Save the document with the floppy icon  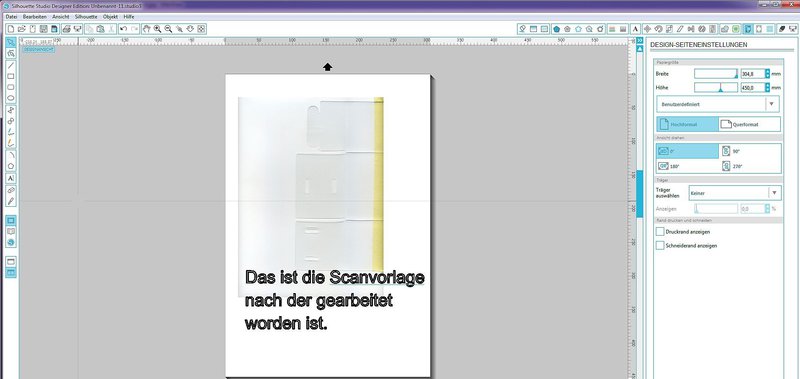pyautogui.click(x=44, y=29)
